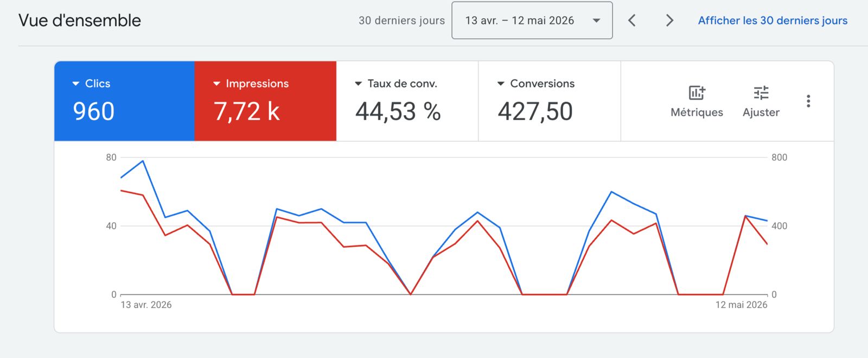
Task: Open the three-dot more options menu
Action: 808,101
